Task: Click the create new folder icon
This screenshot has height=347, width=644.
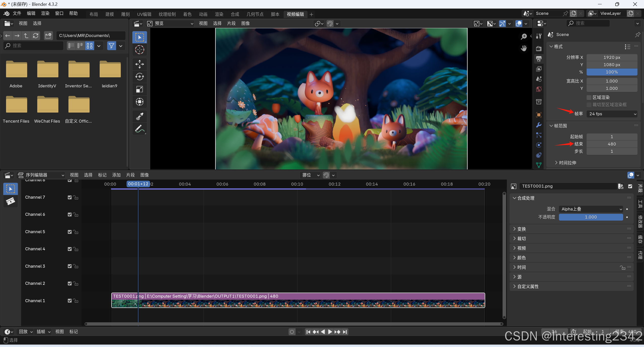Action: coord(48,36)
